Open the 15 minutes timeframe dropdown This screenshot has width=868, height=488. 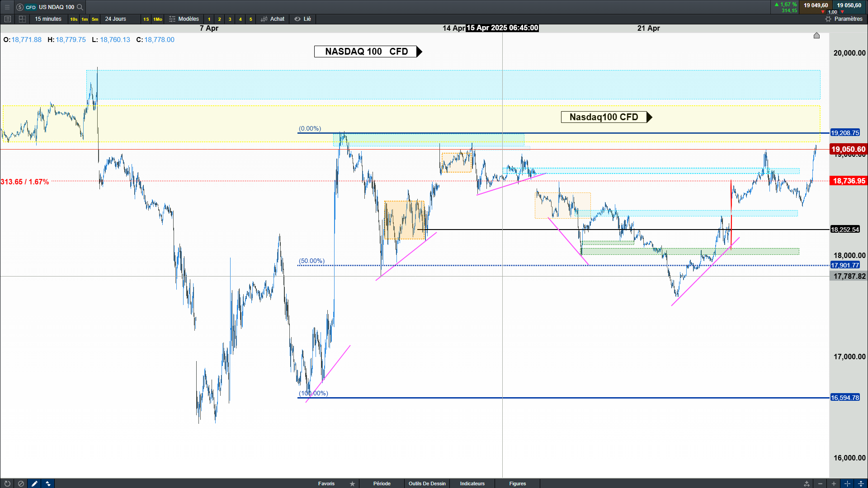(x=48, y=19)
